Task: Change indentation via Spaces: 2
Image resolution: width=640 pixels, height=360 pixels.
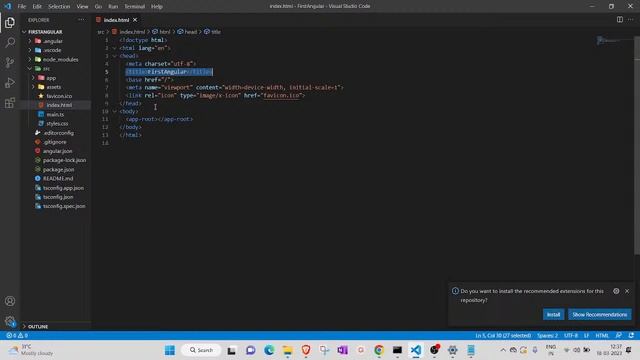Action: point(547,336)
